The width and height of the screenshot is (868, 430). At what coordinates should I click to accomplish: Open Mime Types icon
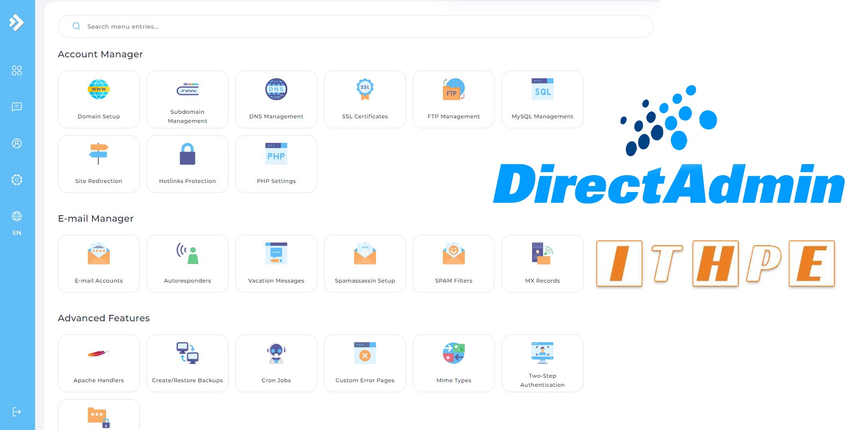(454, 353)
